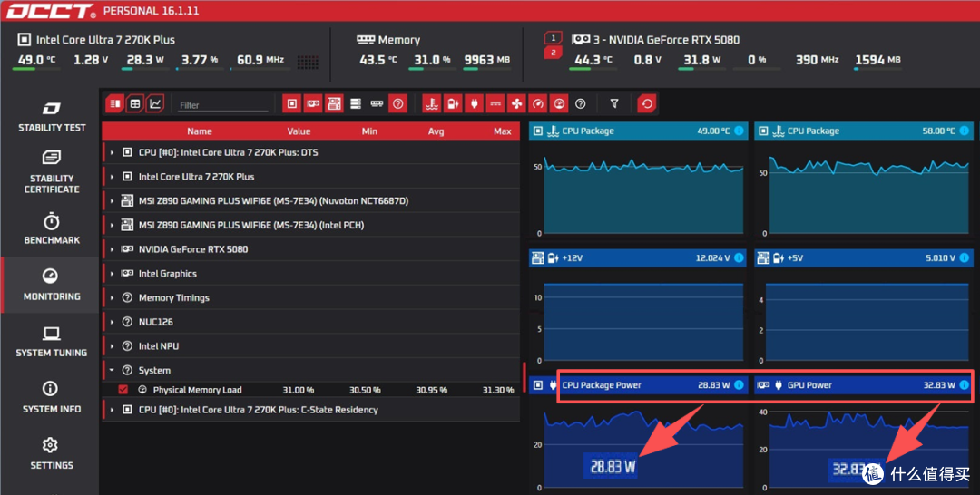Toggle the motherboard hardware filter icon

point(334,103)
